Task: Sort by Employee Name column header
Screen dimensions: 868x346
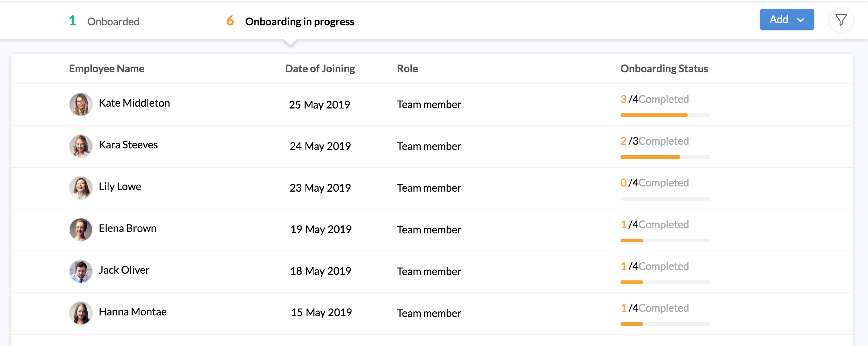Action: point(107,69)
